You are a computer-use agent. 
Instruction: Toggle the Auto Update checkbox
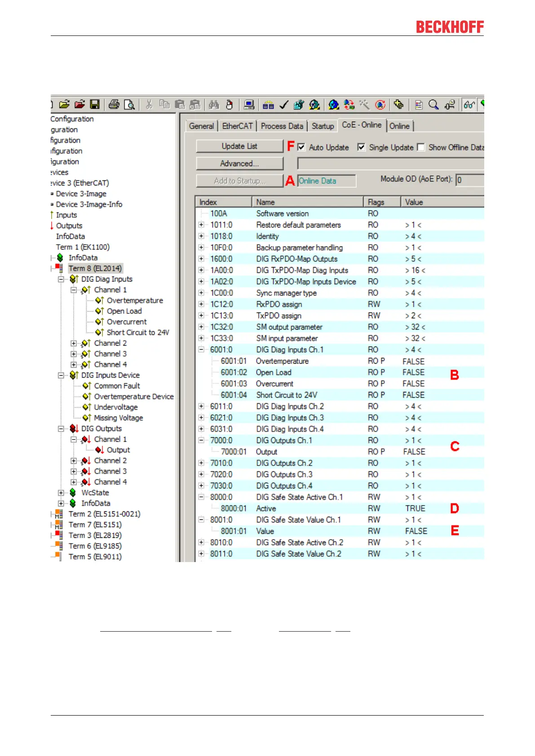coord(301,147)
